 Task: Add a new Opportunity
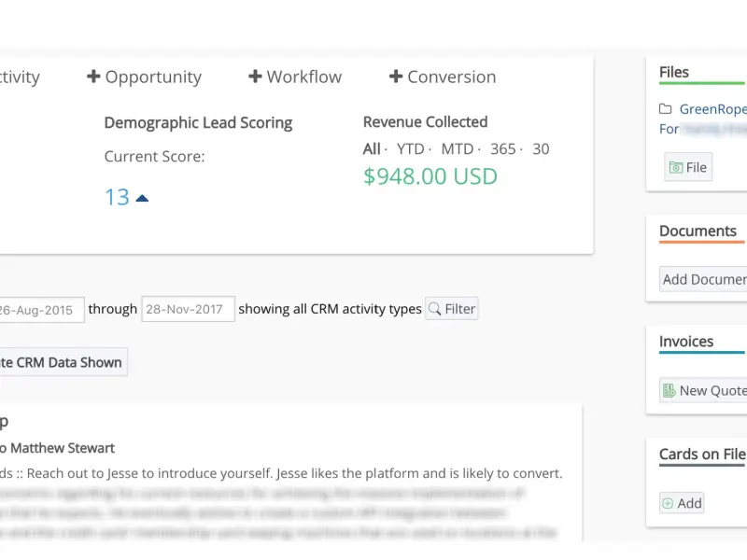click(144, 77)
